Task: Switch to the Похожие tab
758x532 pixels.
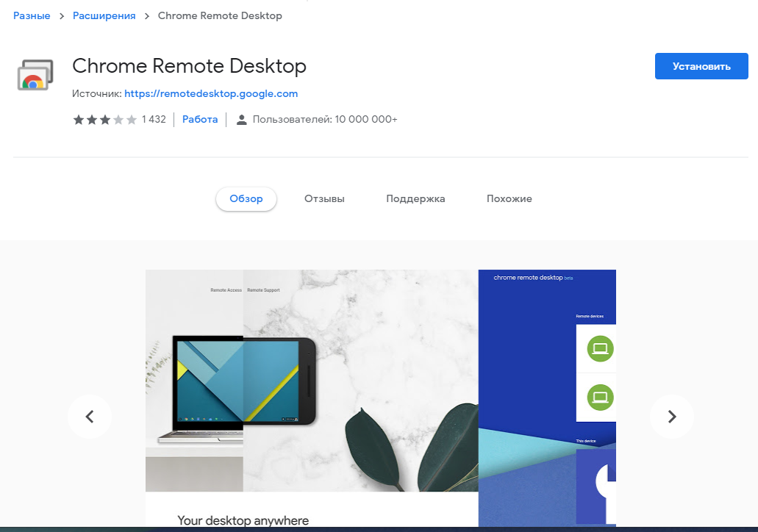Action: pyautogui.click(x=509, y=198)
